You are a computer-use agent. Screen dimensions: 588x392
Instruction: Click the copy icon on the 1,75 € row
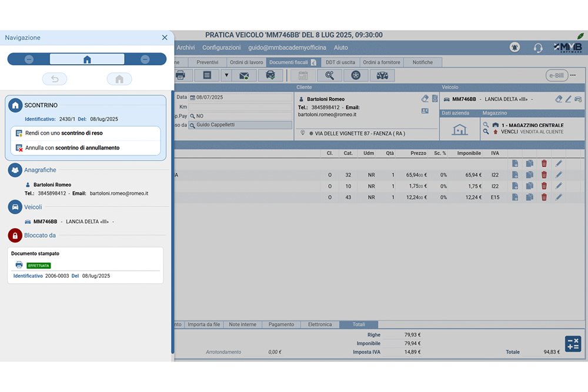pos(529,186)
